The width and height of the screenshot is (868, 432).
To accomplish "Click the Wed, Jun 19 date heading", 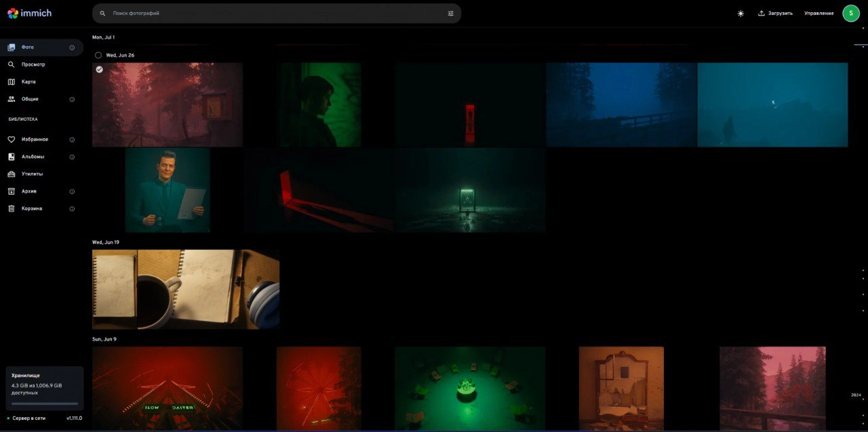I will pyautogui.click(x=106, y=242).
